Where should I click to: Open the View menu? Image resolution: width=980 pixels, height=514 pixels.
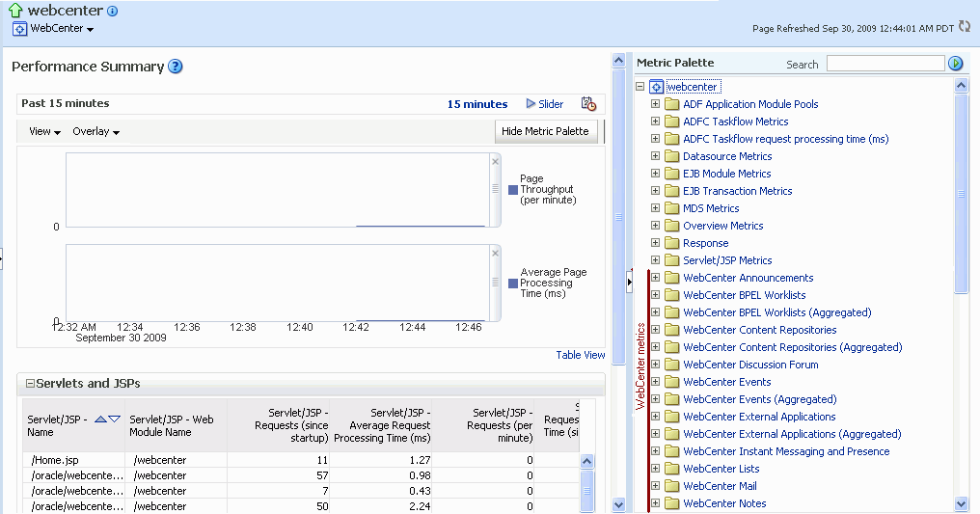[44, 132]
